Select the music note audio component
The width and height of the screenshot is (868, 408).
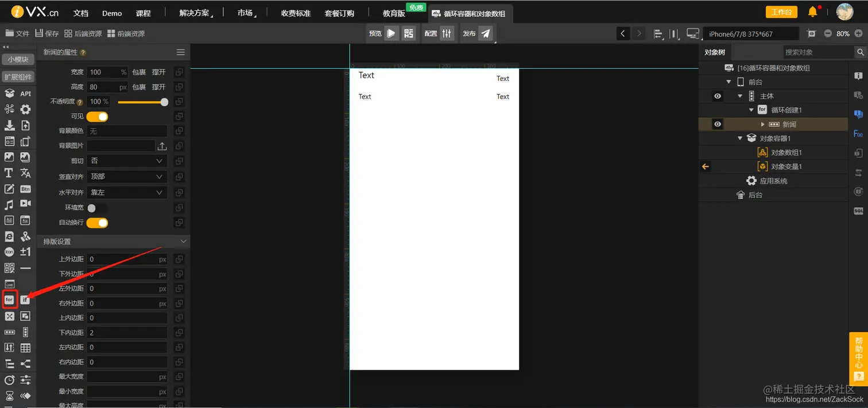pyautogui.click(x=9, y=204)
